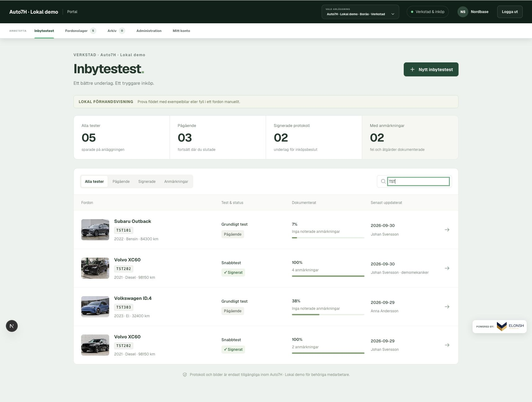Open the Subaru Outback row arrow
Viewport: 532px width, 402px height.
tap(447, 230)
